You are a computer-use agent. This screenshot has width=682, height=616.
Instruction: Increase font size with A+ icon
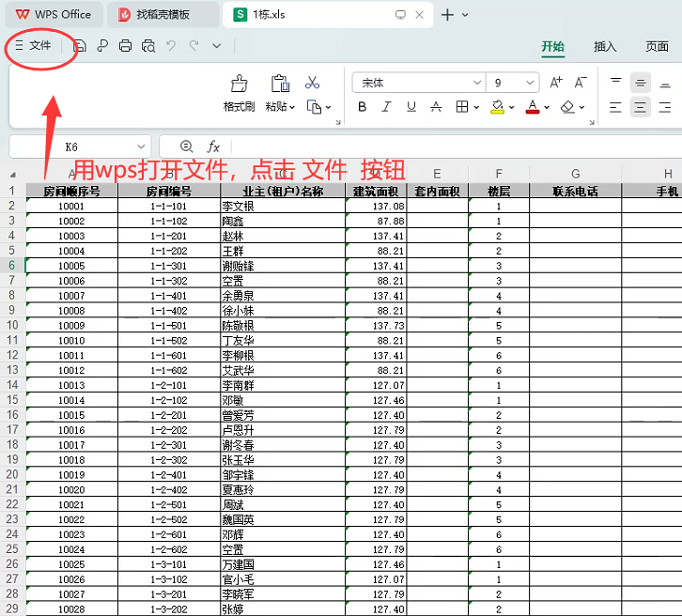[556, 83]
